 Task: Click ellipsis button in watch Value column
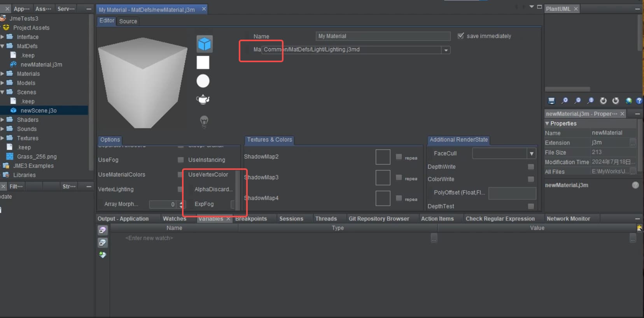coord(633,238)
